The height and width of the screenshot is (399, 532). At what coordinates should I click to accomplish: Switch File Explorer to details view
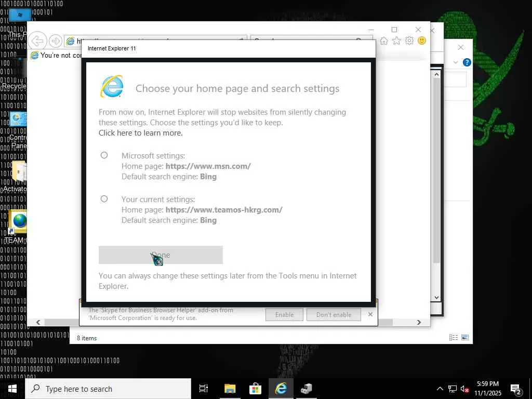(453, 337)
